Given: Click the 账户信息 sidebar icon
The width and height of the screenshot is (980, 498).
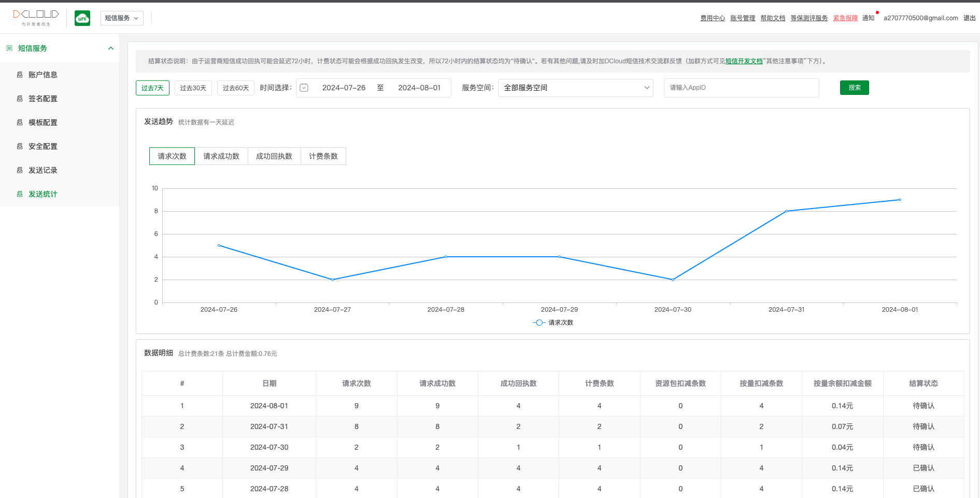Looking at the screenshot, I should (x=20, y=75).
